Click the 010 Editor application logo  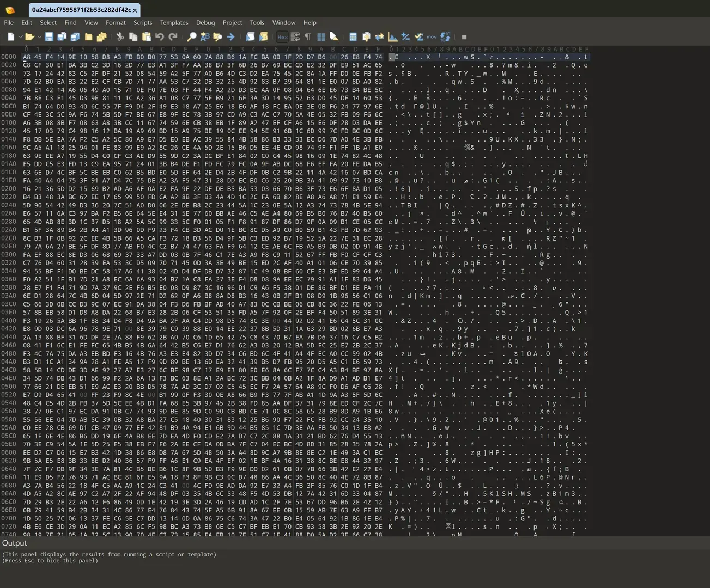10,10
